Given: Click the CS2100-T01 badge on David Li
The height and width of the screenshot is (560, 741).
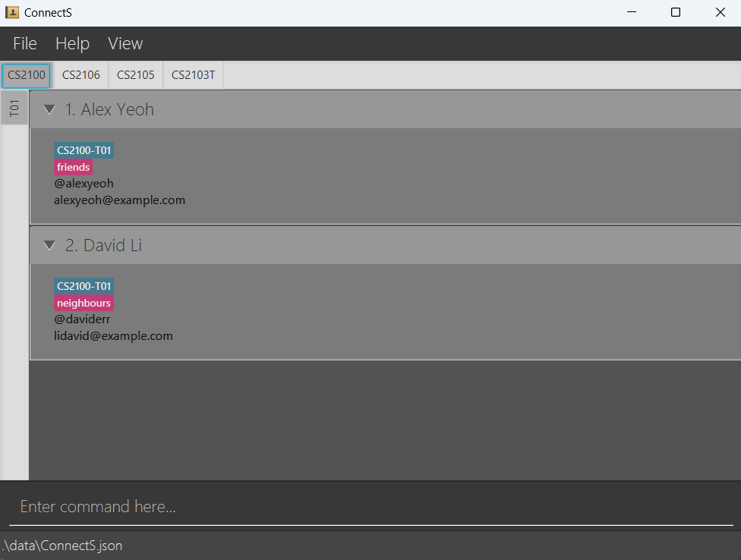Looking at the screenshot, I should [84, 285].
